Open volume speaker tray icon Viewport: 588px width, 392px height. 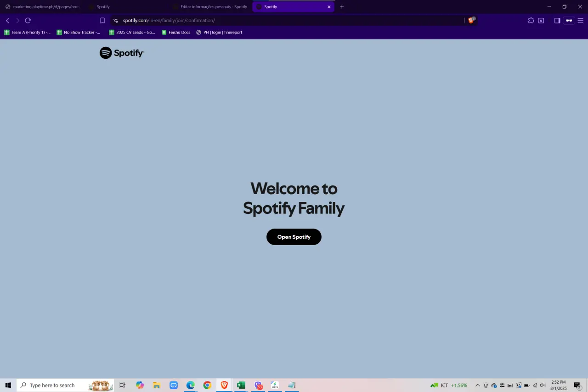(543, 385)
